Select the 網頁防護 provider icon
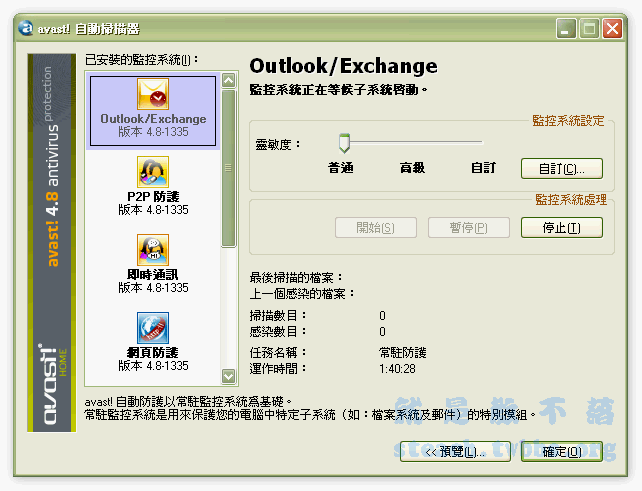This screenshot has height=491, width=642. click(x=153, y=328)
